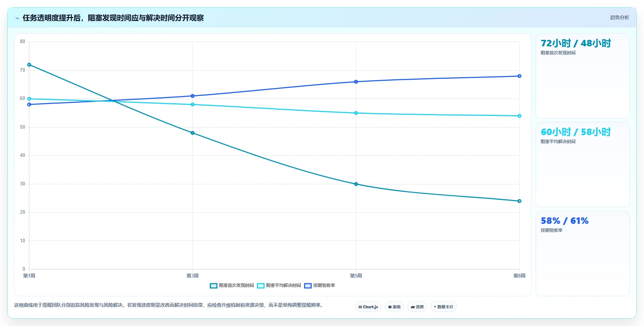Viewport: 644px width, 326px height.
Task: Click the 数据卡片 chip
Action: [x=444, y=307]
